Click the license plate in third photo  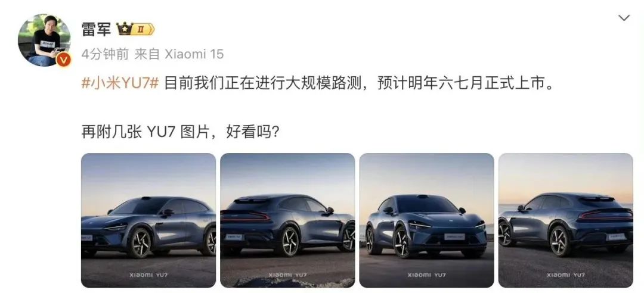click(x=454, y=237)
